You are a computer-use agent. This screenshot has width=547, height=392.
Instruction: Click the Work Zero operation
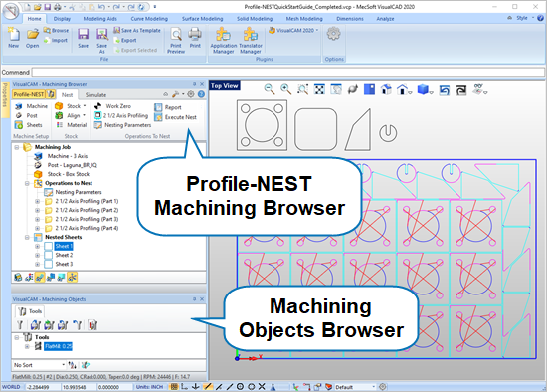click(x=113, y=106)
